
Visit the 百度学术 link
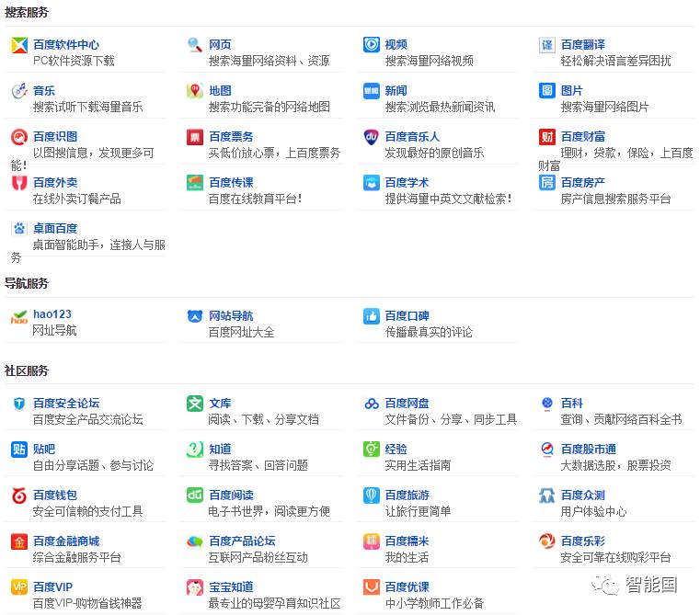[x=407, y=183]
